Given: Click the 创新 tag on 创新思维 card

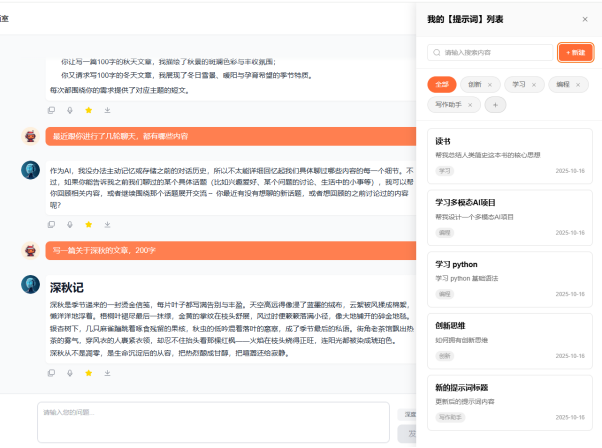Looking at the screenshot, I should [445, 356].
